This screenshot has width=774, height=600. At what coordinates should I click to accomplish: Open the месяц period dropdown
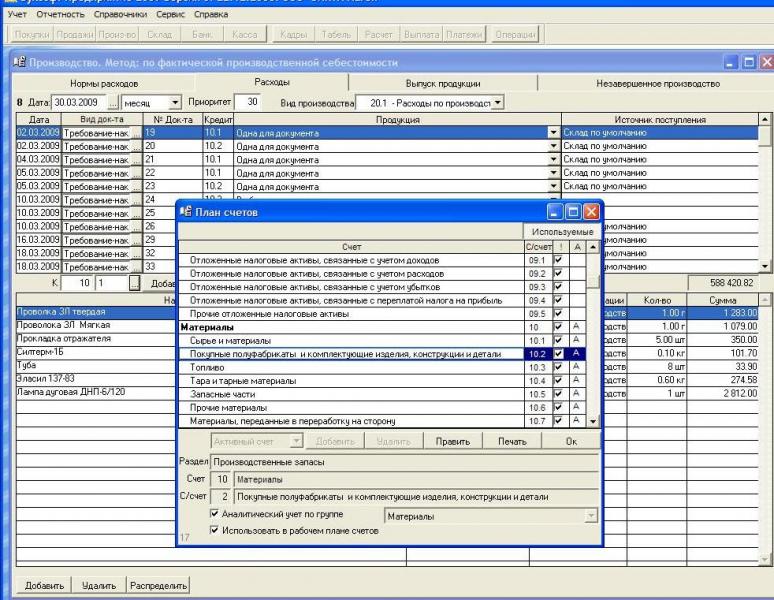tap(176, 102)
